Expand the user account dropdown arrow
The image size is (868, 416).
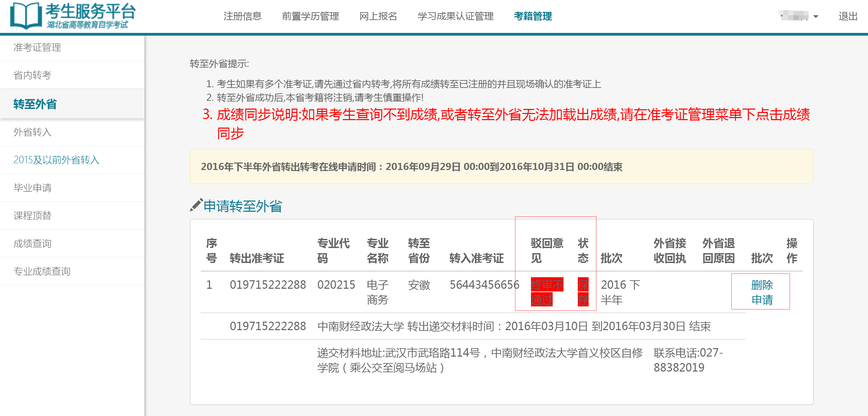point(816,16)
